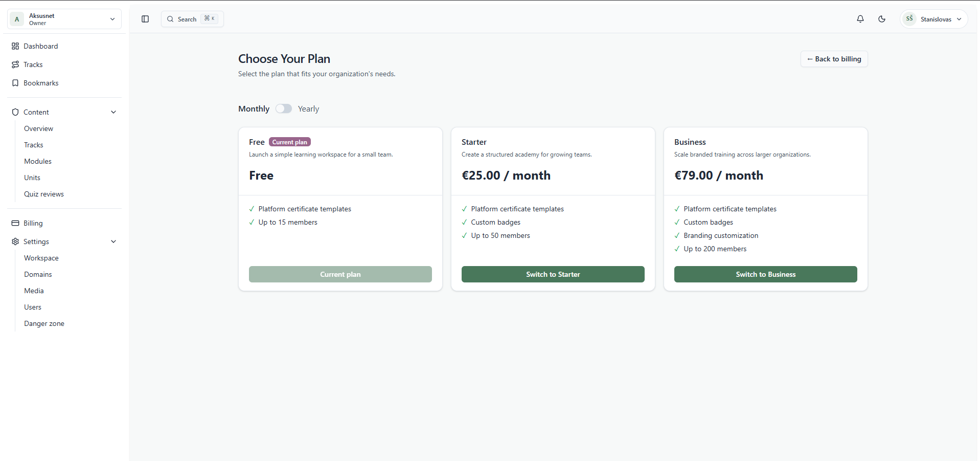Open notifications bell icon
Screen dimensions: 980x461
[x=860, y=19]
